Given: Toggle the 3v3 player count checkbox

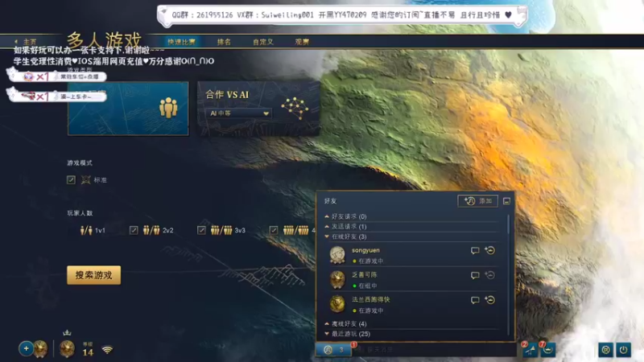Looking at the screenshot, I should pyautogui.click(x=201, y=230).
